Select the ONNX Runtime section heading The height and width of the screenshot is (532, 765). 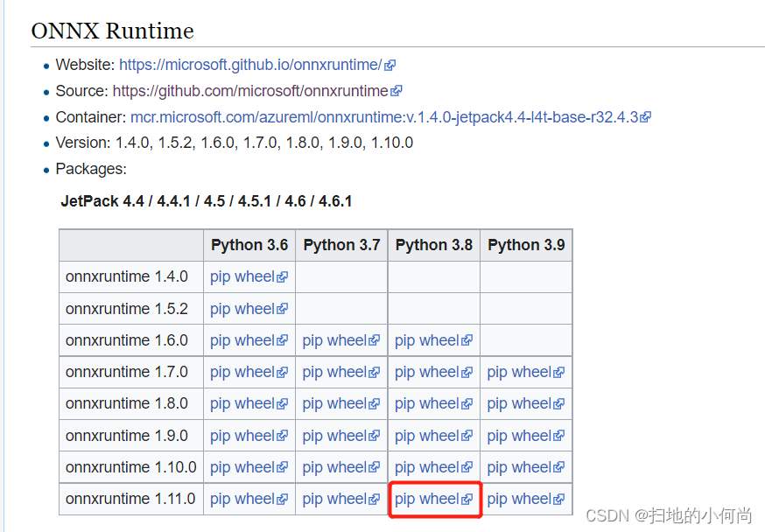coord(113,31)
